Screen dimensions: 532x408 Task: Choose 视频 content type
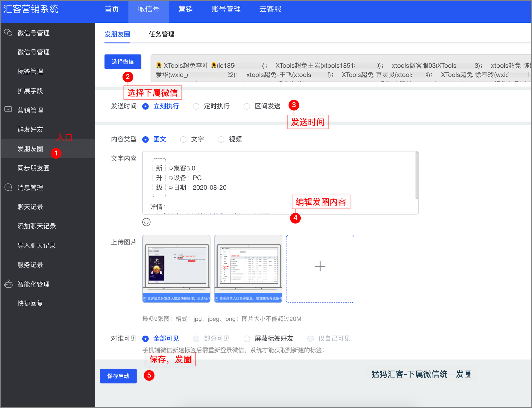221,139
